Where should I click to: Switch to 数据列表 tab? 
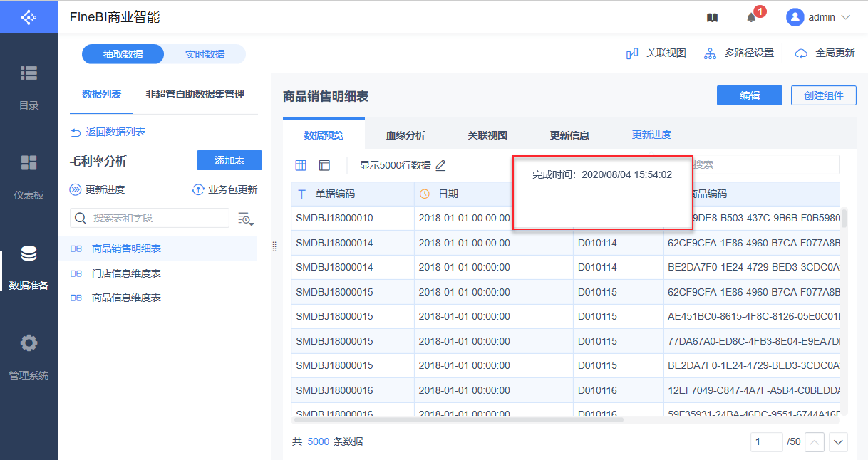click(101, 94)
